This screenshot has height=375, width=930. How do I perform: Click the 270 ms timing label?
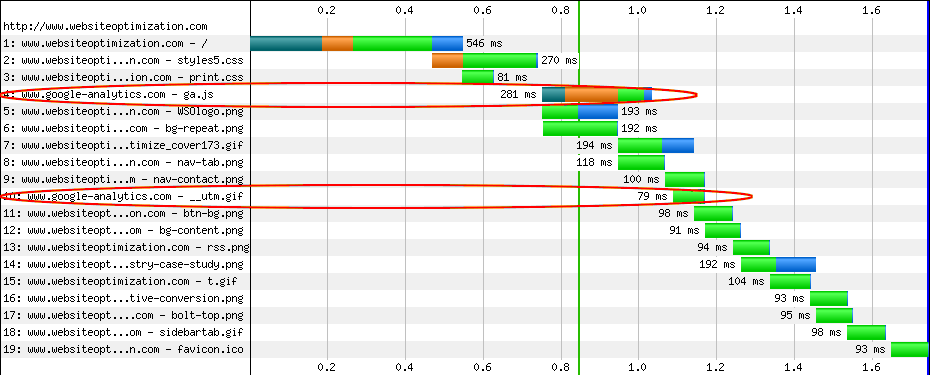559,61
